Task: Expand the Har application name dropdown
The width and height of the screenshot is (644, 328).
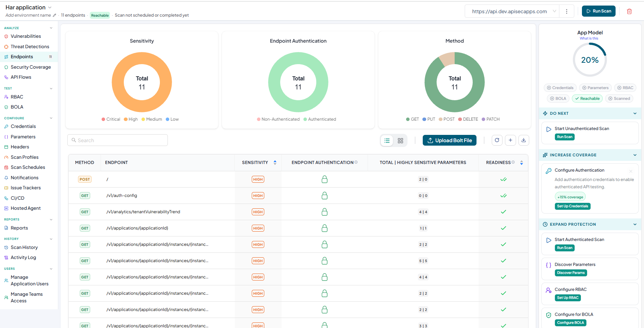Action: click(50, 7)
